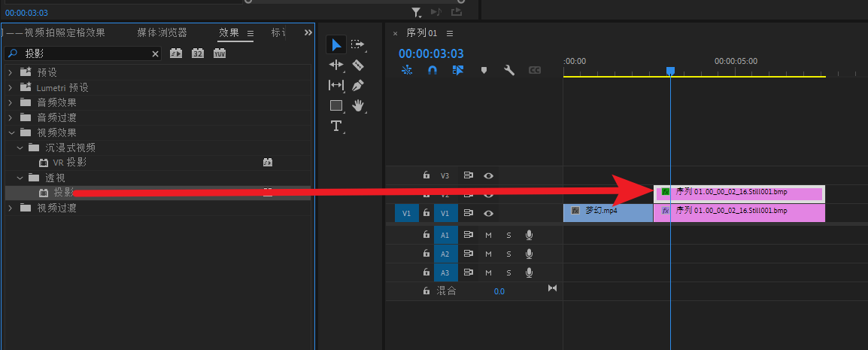Mute audio track A1

[x=488, y=235]
